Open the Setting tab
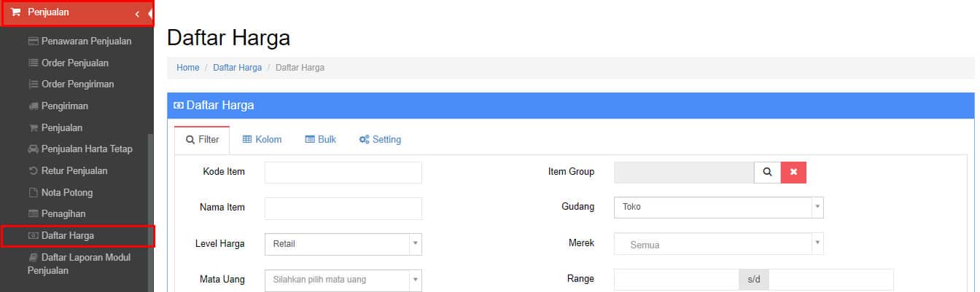Screen dimensions: 980x292 coord(380,140)
